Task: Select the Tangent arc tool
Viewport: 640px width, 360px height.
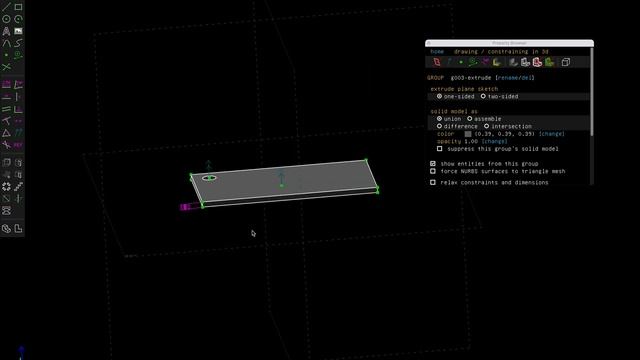Action: point(6,43)
